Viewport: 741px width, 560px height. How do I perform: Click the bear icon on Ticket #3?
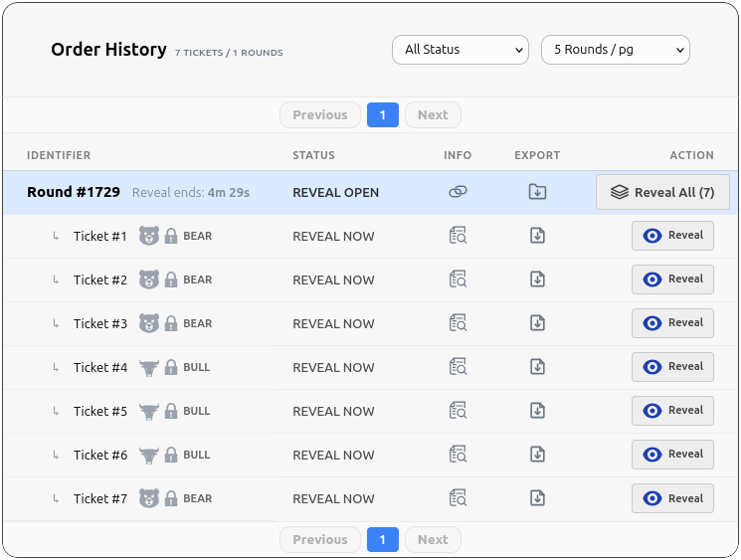(149, 323)
